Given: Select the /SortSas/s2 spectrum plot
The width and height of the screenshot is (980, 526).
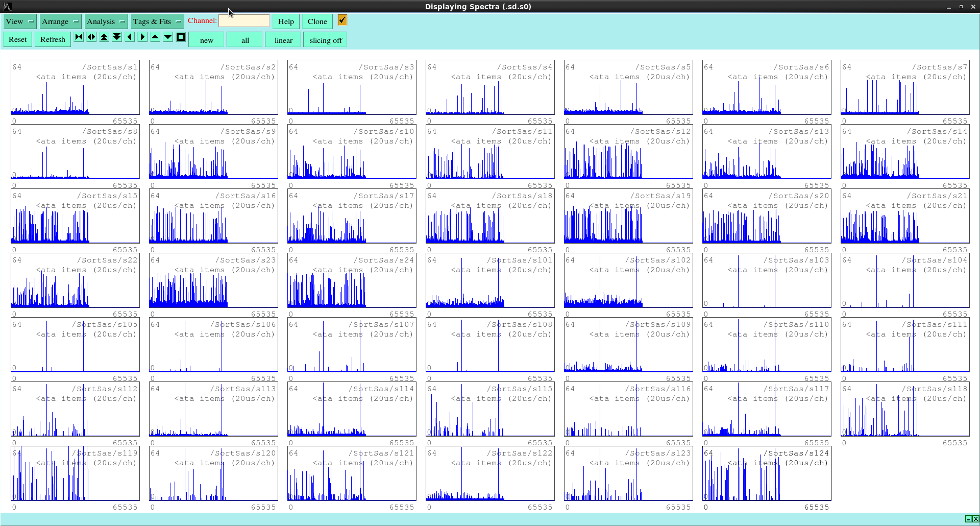Looking at the screenshot, I should [213, 87].
